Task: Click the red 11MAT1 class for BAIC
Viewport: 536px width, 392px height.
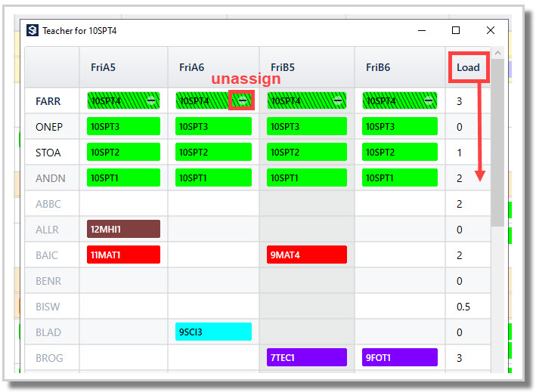Action: (123, 255)
